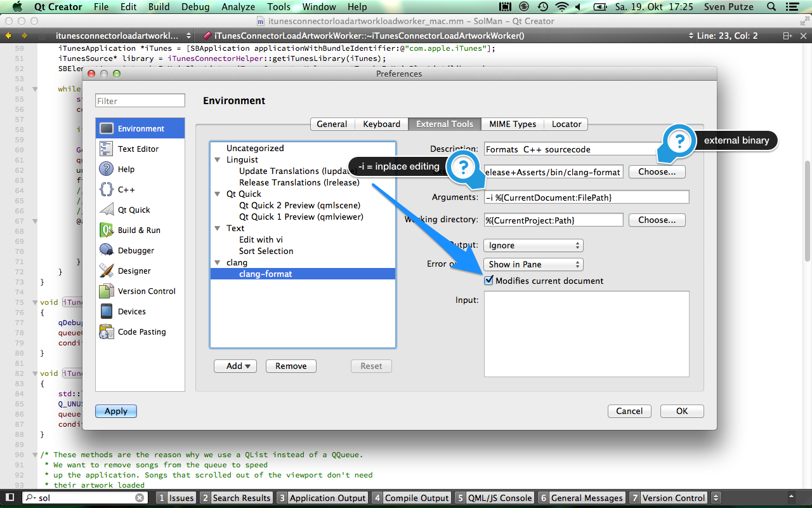The image size is (812, 508).
Task: Click the Description input field
Action: click(x=586, y=149)
